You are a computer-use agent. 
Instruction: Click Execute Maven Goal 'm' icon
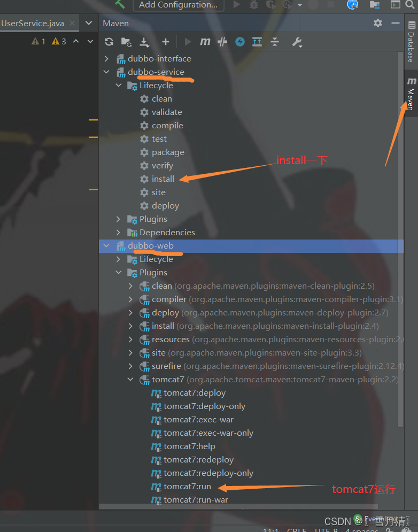coord(205,42)
